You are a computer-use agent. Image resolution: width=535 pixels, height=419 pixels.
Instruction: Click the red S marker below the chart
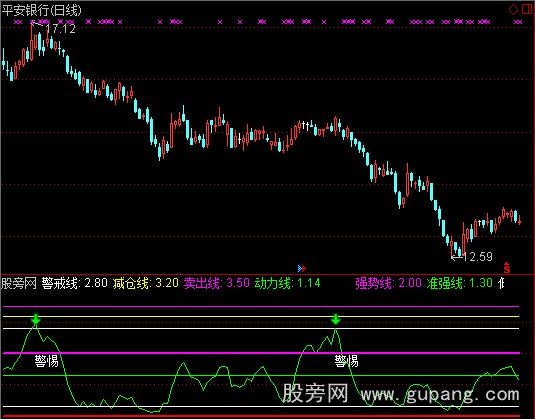click(507, 268)
